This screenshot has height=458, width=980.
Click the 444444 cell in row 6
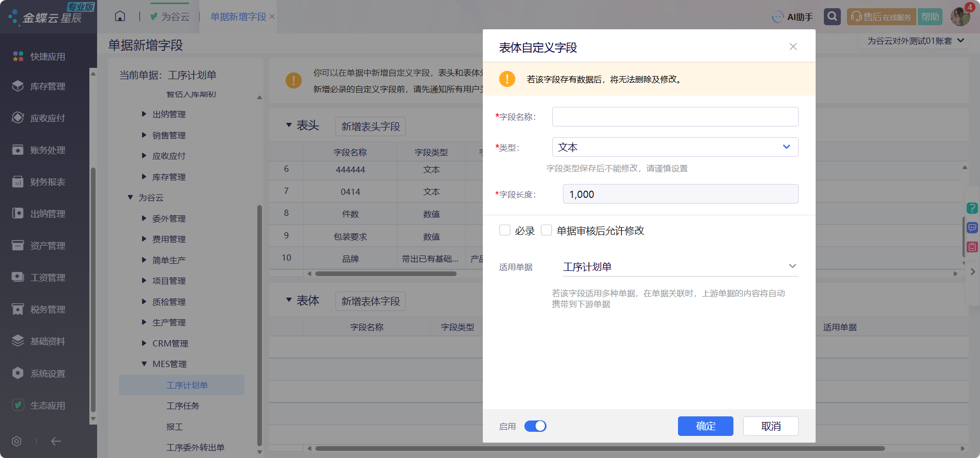pos(350,170)
